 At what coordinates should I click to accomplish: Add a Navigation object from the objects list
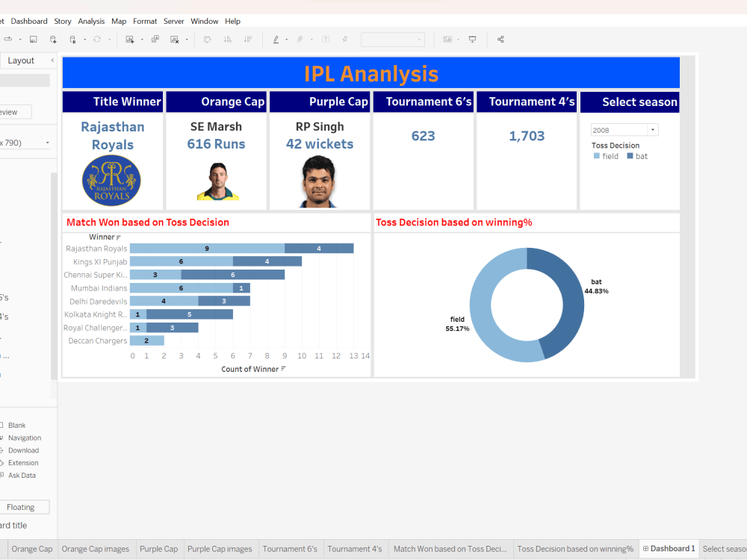(x=25, y=438)
